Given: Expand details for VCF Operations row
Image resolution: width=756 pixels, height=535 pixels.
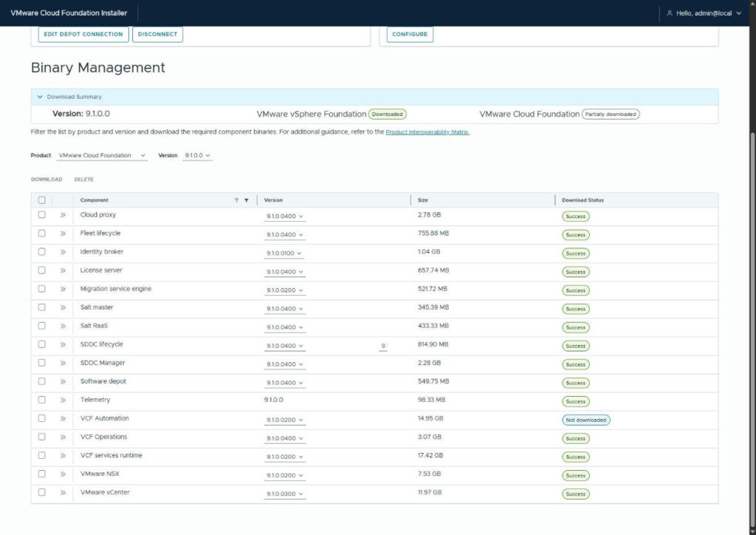Looking at the screenshot, I should pos(63,437).
